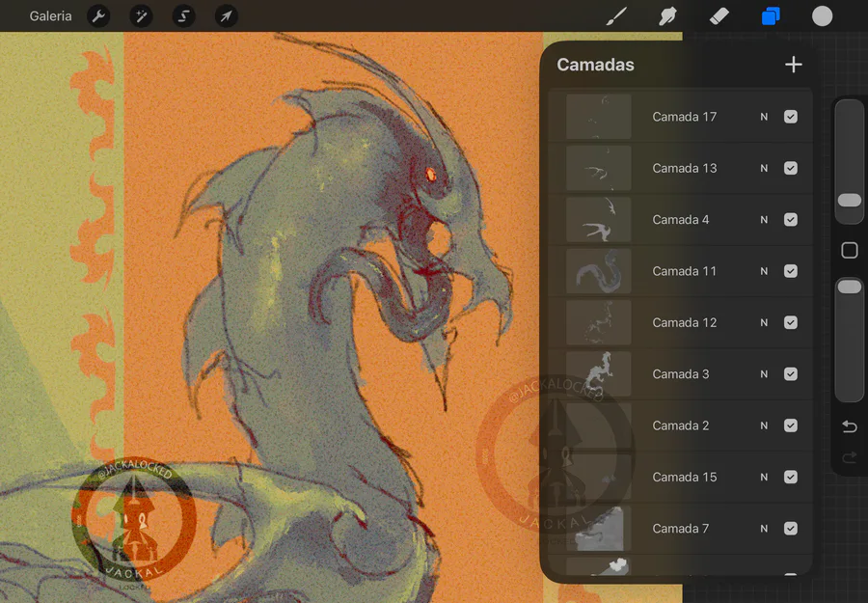Hide Camada 17 with its checkbox
Viewport: 868px width, 603px height.
pos(791,117)
